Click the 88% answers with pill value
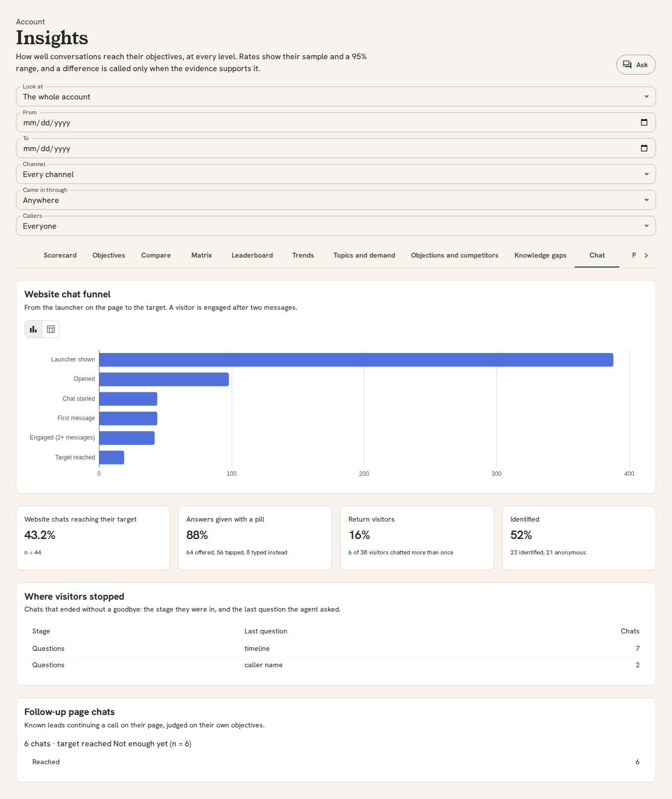The width and height of the screenshot is (672, 799). 197,535
